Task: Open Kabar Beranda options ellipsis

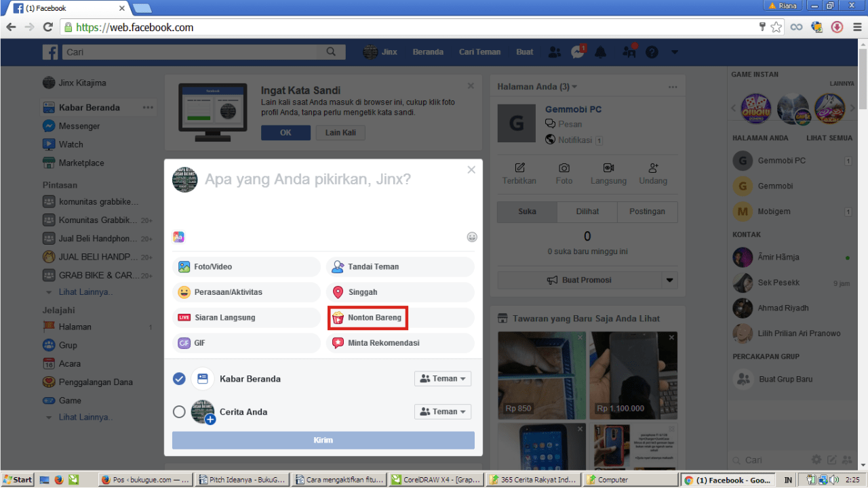Action: [148, 108]
